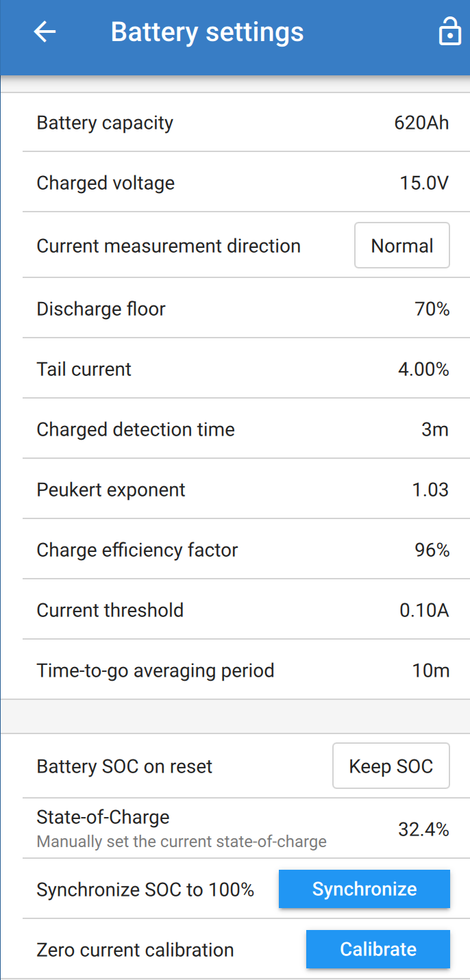Edit the Battery capacity 620Ah value
470x980 pixels.
pos(421,123)
